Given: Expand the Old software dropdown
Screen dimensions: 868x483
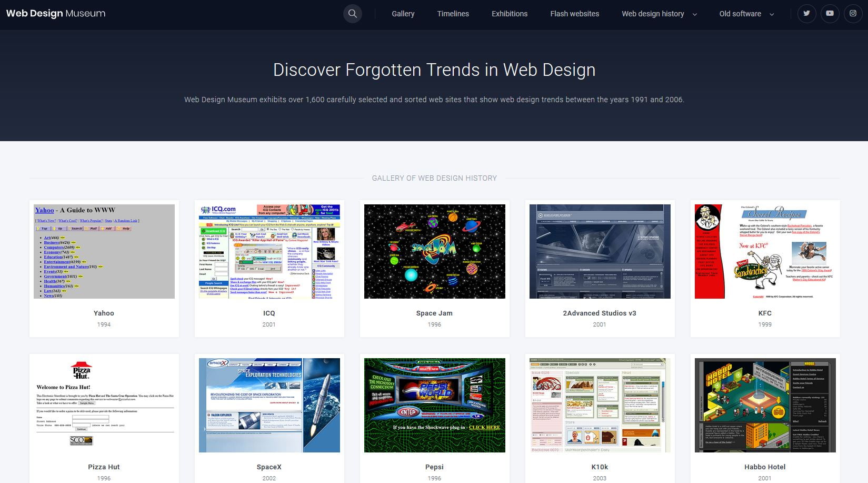Looking at the screenshot, I should pyautogui.click(x=740, y=14).
